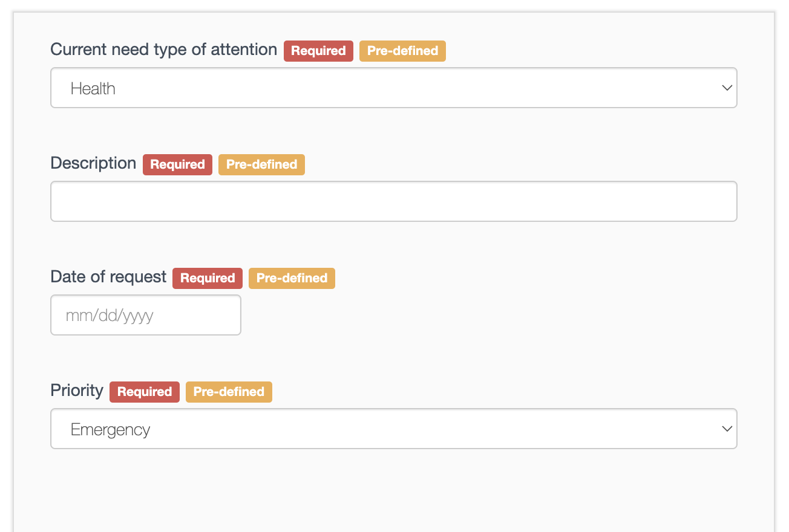This screenshot has height=532, width=789.
Task: Open the Current need type of attention dropdown
Action: coord(393,88)
